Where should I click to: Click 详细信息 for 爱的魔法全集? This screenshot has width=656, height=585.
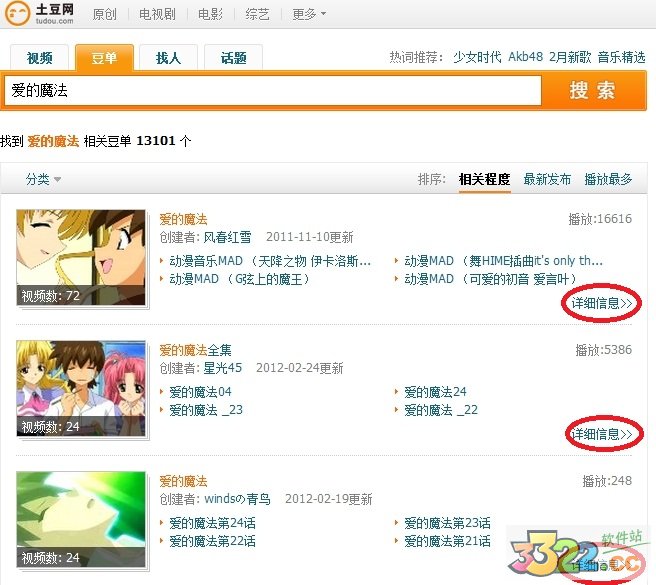point(602,434)
